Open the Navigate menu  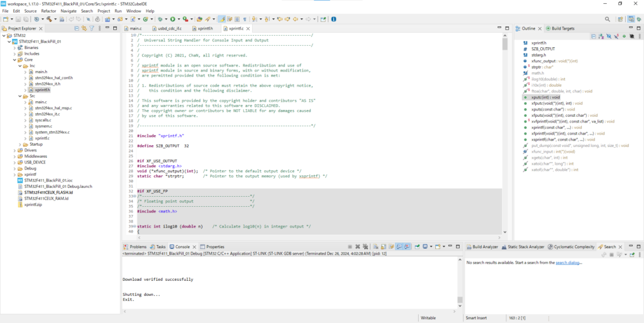click(x=69, y=11)
